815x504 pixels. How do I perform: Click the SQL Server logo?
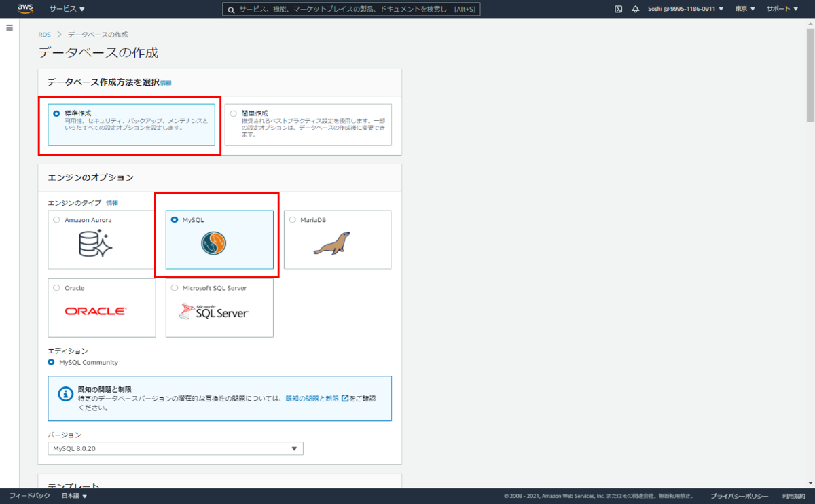213,311
